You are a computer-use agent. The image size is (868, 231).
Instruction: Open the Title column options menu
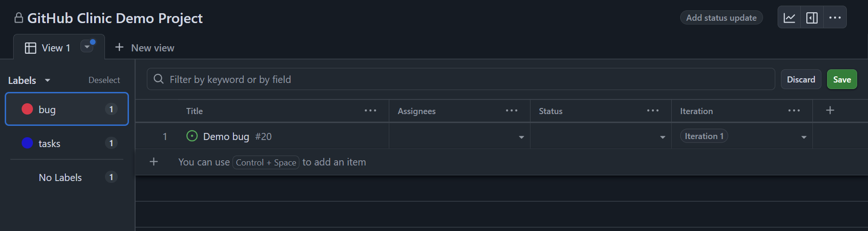click(x=370, y=111)
